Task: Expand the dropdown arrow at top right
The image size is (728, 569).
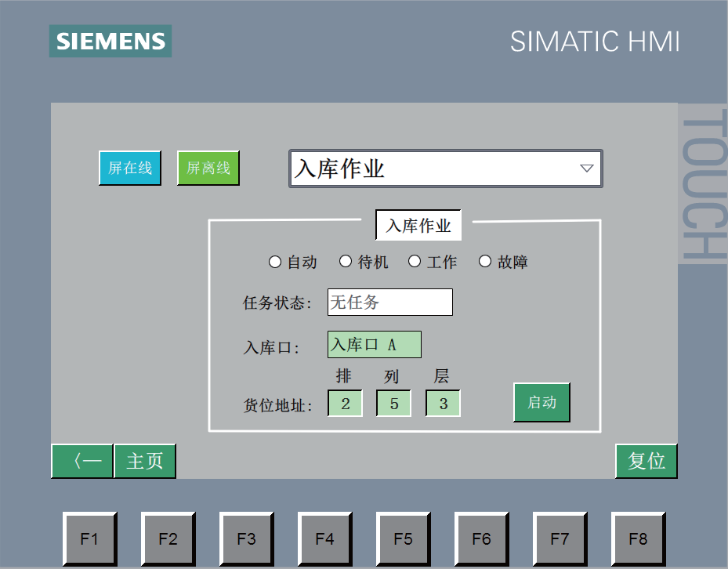Action: click(x=586, y=168)
